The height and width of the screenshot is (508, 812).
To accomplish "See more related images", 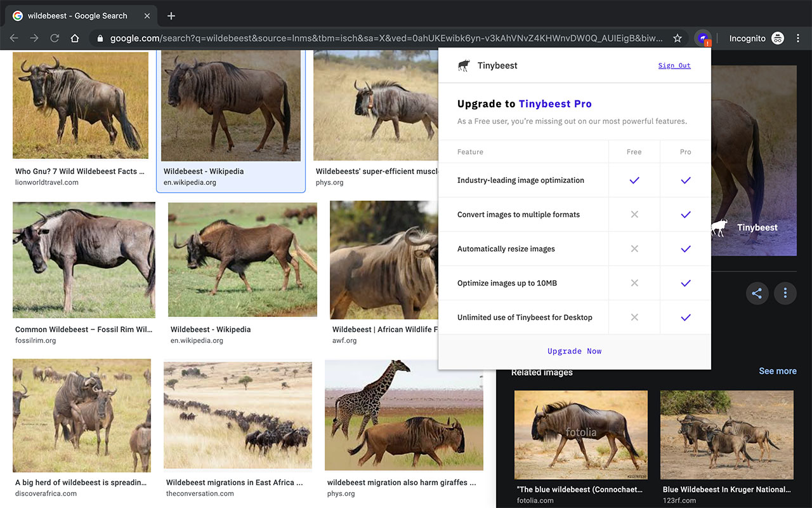I will (x=778, y=371).
